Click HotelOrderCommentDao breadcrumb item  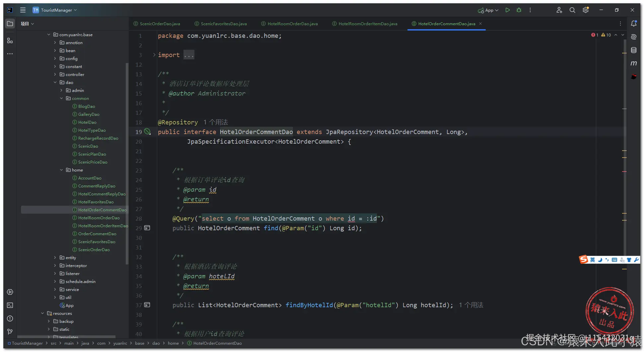pos(215,343)
